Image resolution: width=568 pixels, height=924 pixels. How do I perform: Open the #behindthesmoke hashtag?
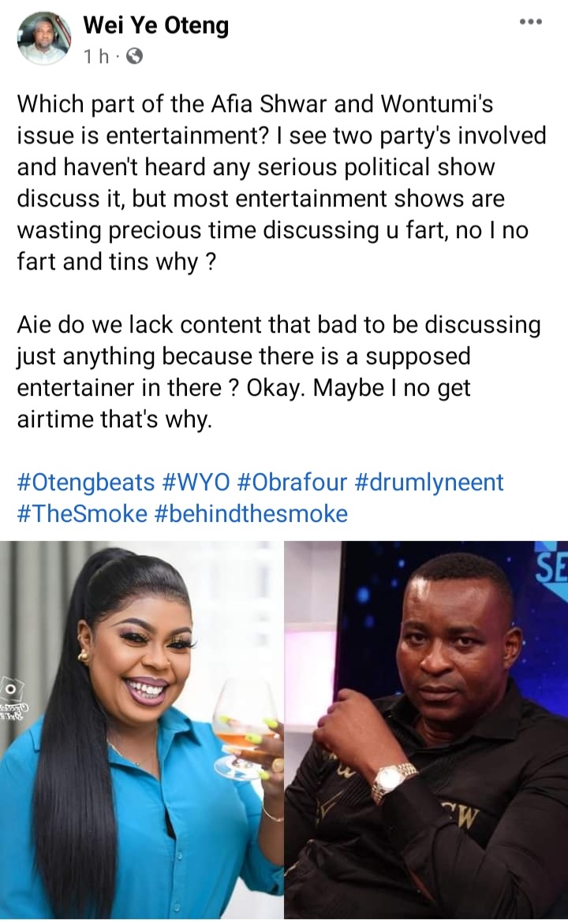251,514
